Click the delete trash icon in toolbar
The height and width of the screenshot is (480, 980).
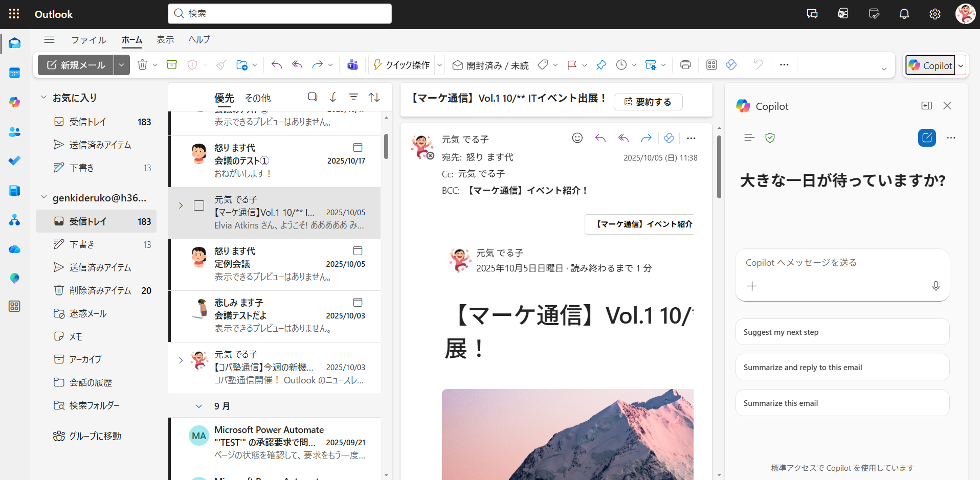click(142, 65)
